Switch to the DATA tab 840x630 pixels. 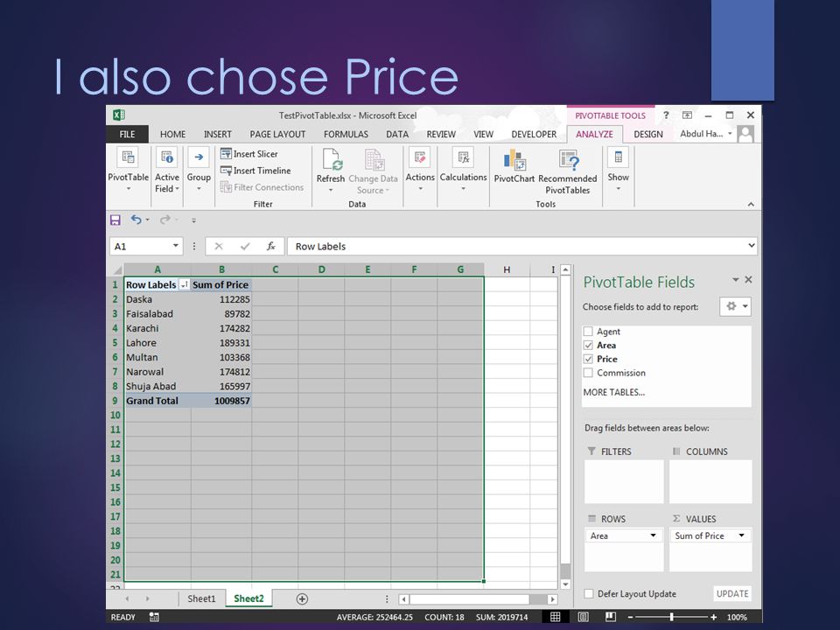(x=397, y=135)
